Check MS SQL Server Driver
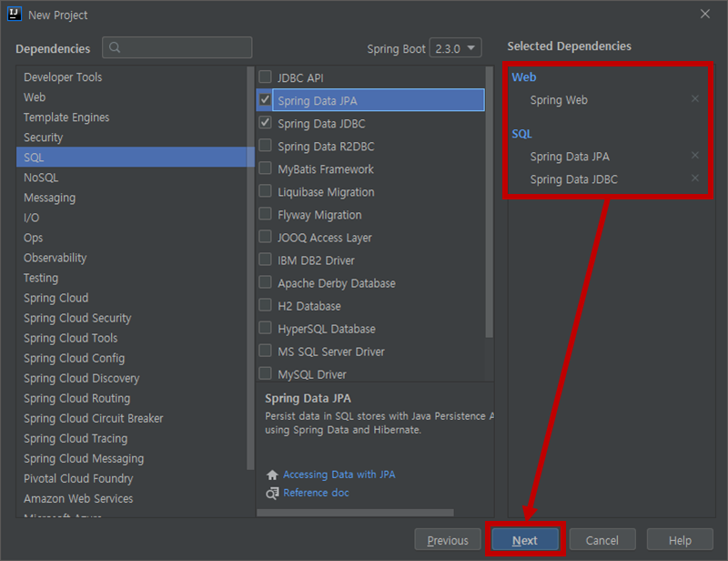The width and height of the screenshot is (728, 561). [x=265, y=350]
